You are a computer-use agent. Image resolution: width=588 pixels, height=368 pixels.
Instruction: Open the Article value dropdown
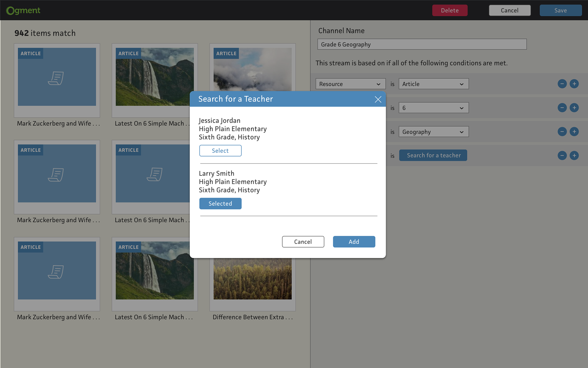click(x=433, y=84)
